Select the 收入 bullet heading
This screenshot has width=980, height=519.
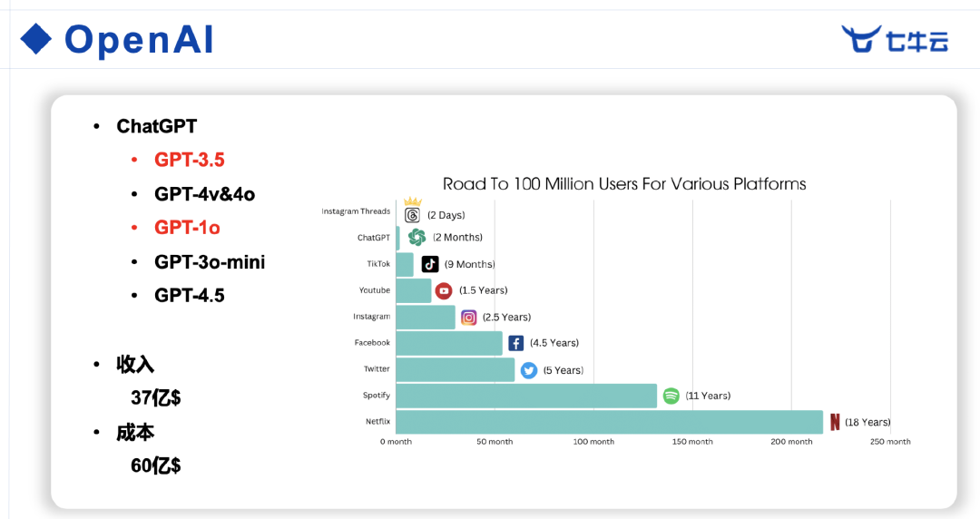(135, 364)
